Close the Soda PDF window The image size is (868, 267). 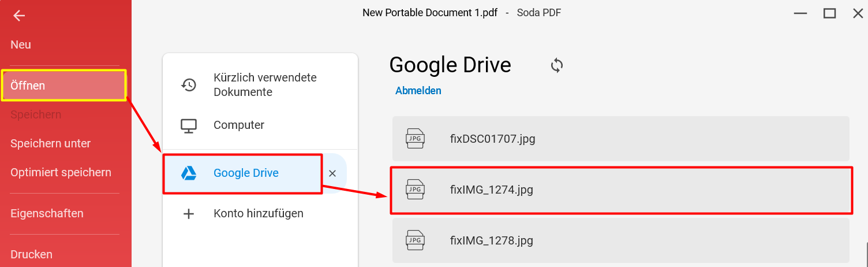858,13
